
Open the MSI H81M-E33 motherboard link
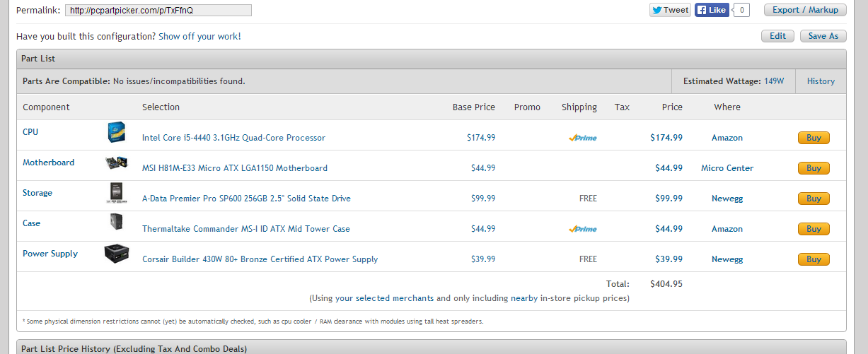(x=235, y=168)
